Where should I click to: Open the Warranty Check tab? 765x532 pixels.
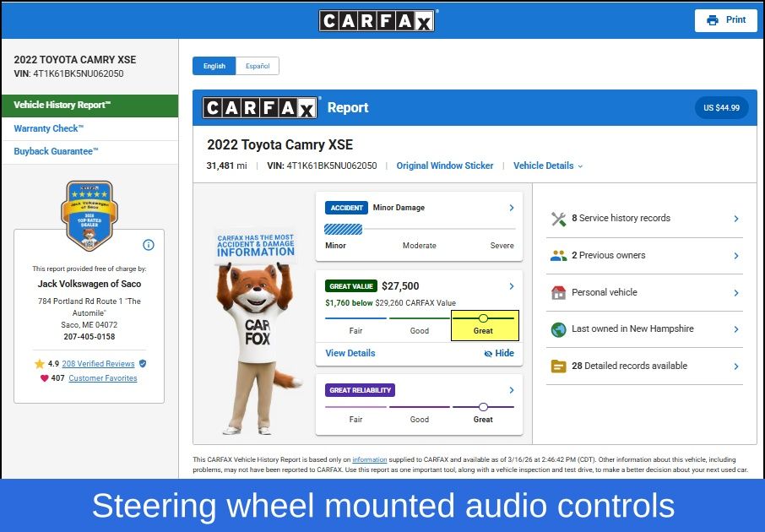click(49, 129)
